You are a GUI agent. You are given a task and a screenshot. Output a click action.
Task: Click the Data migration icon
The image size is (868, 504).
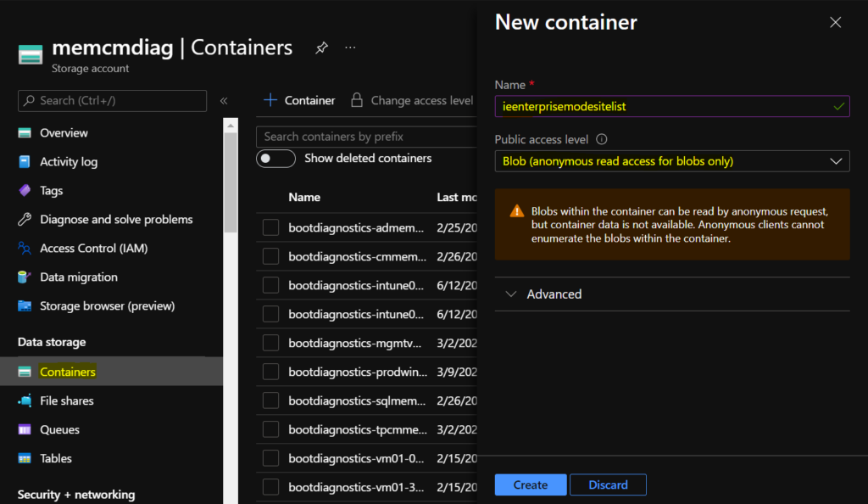click(25, 277)
